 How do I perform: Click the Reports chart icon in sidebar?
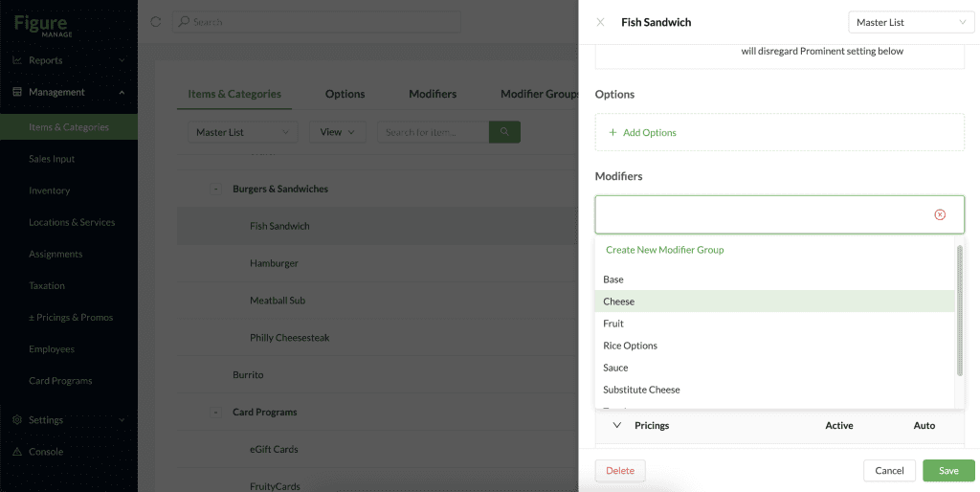[x=17, y=60]
